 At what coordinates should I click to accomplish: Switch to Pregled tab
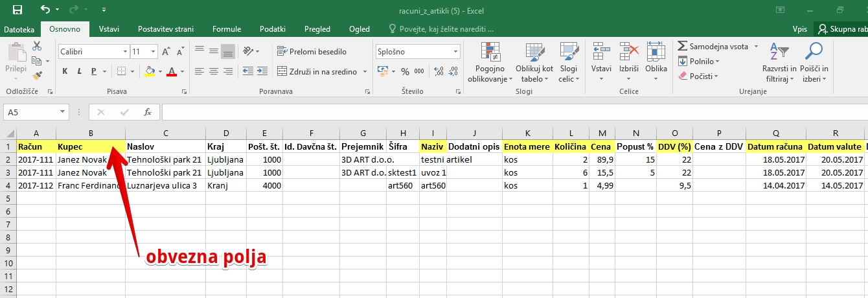pos(317,29)
